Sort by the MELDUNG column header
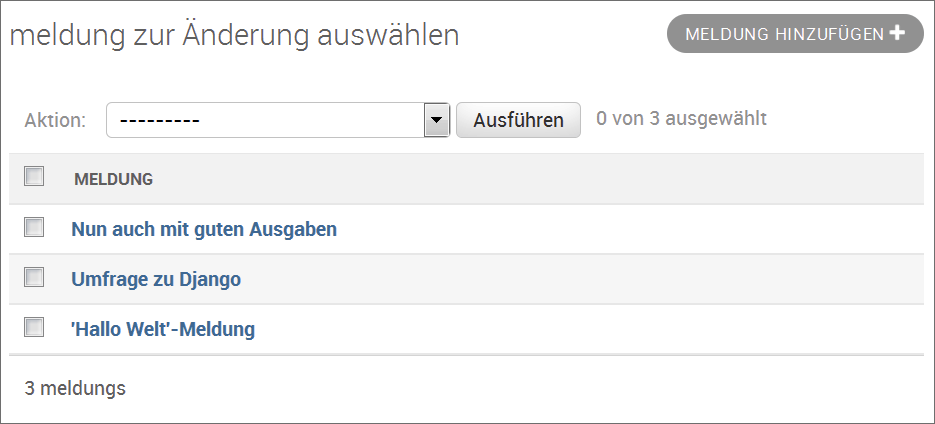 click(x=113, y=180)
